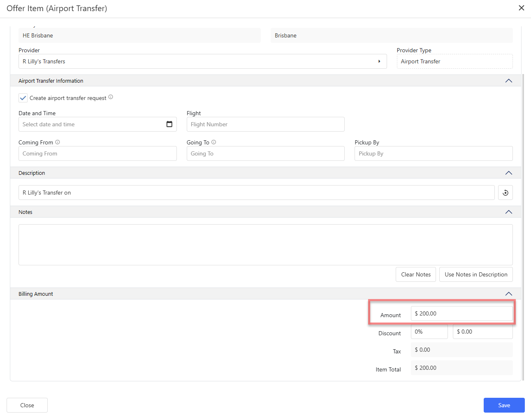Click the info icon beside Going To label
The image size is (531, 420).
click(x=213, y=142)
